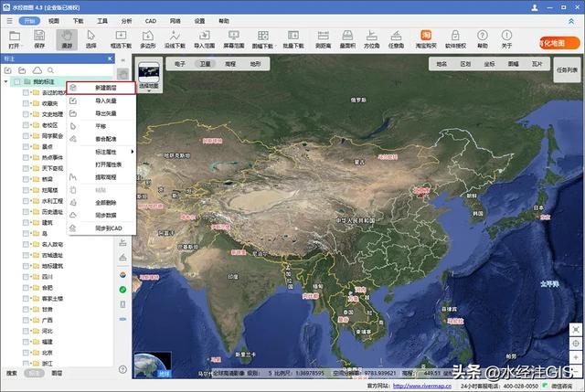The width and height of the screenshot is (585, 392).
Task: Click the 导入范围 import range icon
Action: pos(204,36)
